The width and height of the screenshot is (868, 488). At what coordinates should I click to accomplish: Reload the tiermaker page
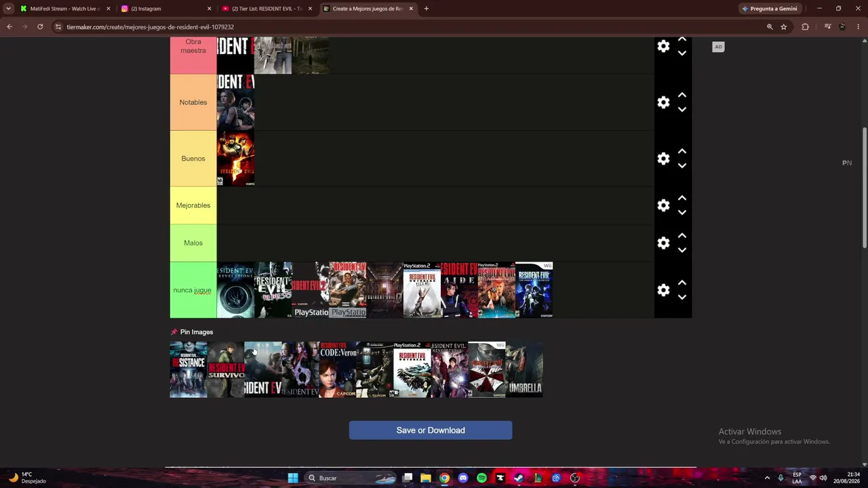(40, 27)
